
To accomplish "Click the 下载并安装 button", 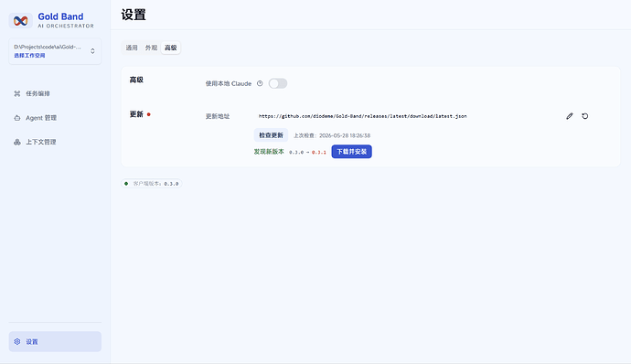I will [x=352, y=152].
